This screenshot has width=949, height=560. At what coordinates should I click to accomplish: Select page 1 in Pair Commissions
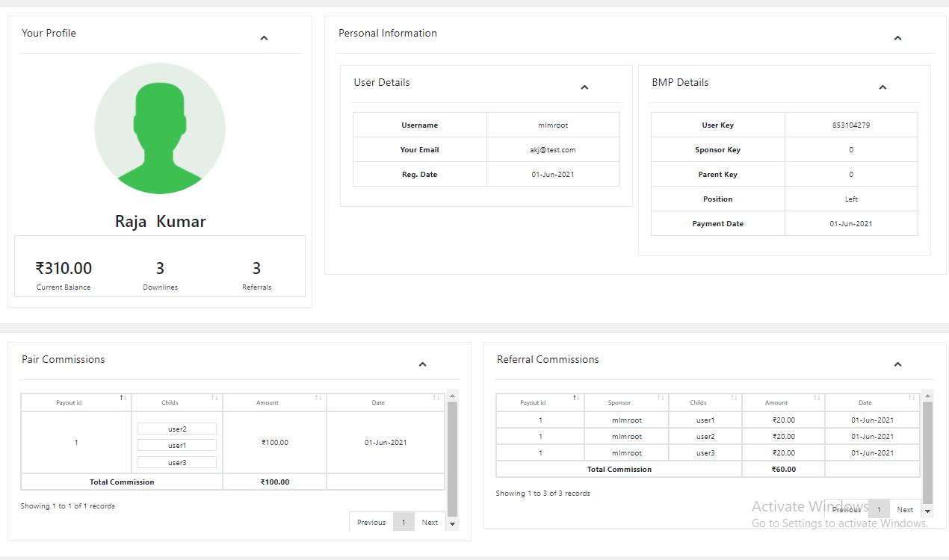pos(404,522)
